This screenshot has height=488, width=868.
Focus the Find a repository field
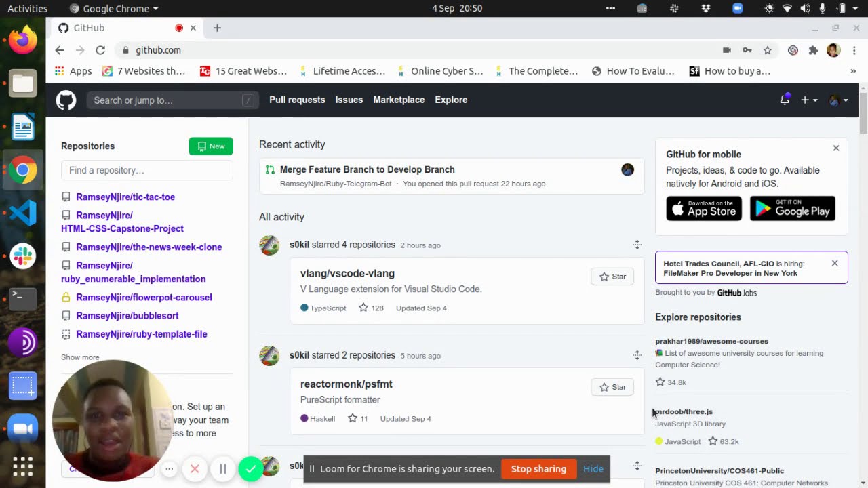pyautogui.click(x=147, y=170)
